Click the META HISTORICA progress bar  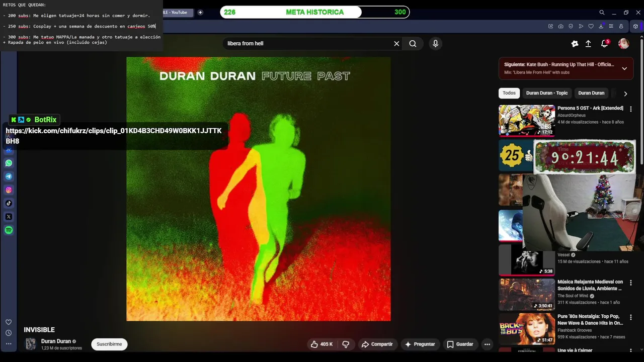pyautogui.click(x=314, y=12)
